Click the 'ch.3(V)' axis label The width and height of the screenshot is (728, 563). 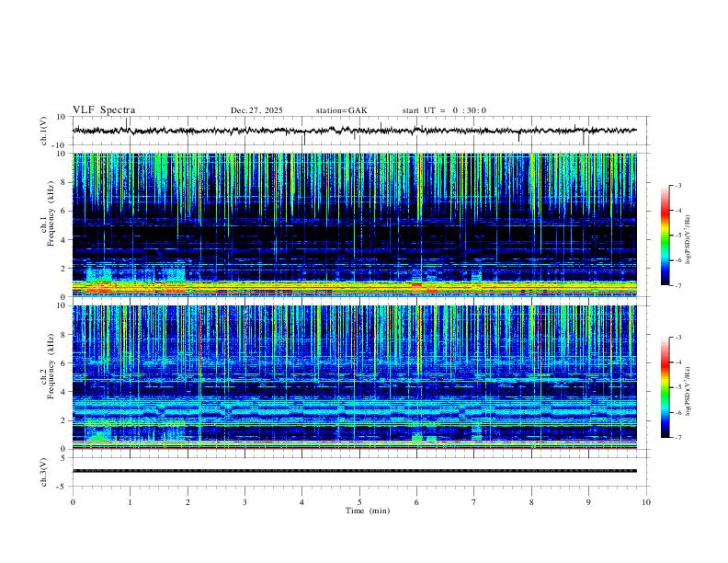(44, 472)
